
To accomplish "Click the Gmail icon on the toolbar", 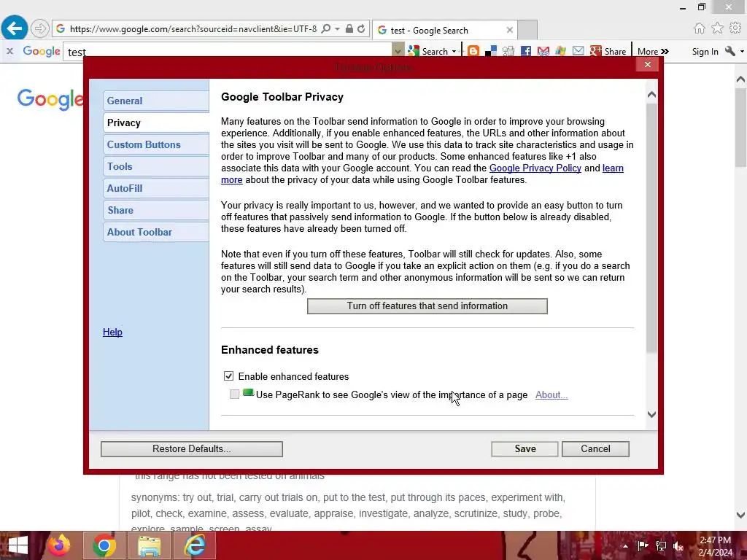I will (543, 51).
